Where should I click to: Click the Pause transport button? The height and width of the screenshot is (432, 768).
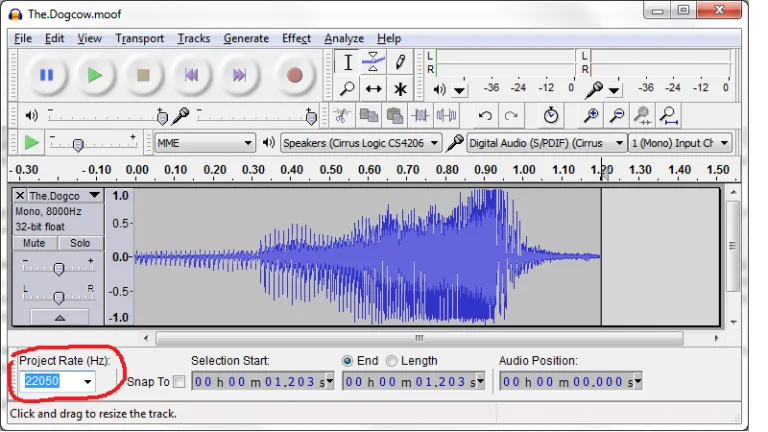coord(47,75)
